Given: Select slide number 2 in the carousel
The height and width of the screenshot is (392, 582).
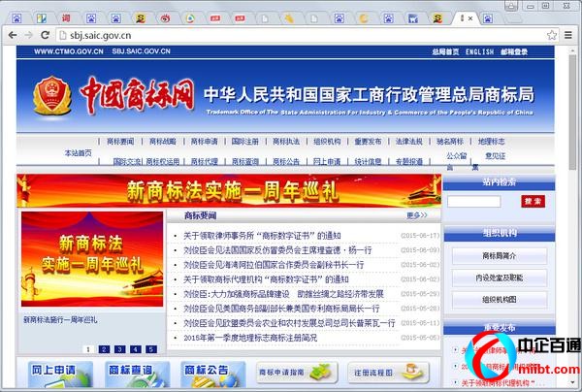Looking at the screenshot, I should [x=103, y=348].
